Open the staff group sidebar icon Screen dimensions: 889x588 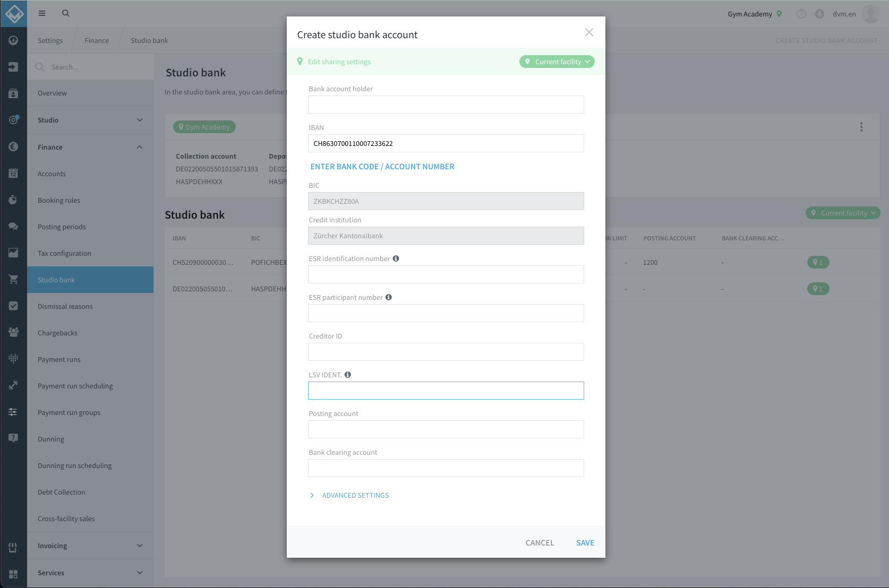click(x=13, y=332)
